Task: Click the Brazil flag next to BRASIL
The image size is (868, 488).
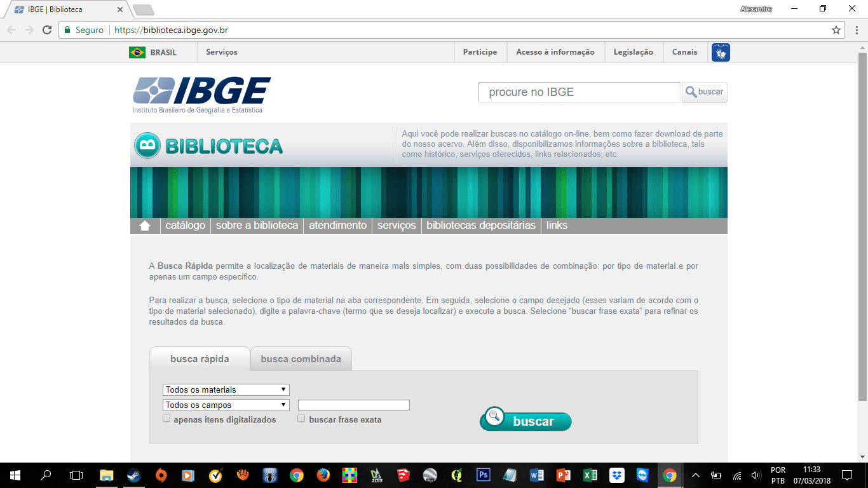Action: pyautogui.click(x=139, y=52)
